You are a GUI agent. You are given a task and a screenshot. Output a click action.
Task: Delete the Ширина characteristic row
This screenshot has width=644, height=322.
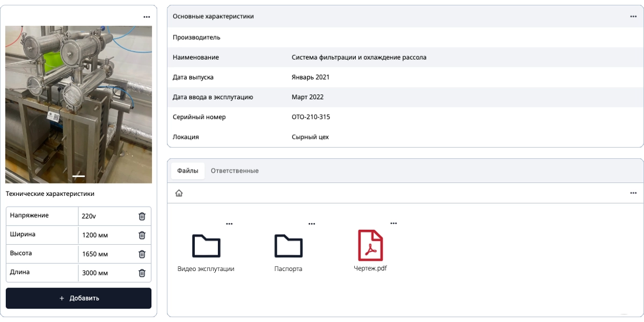click(142, 235)
